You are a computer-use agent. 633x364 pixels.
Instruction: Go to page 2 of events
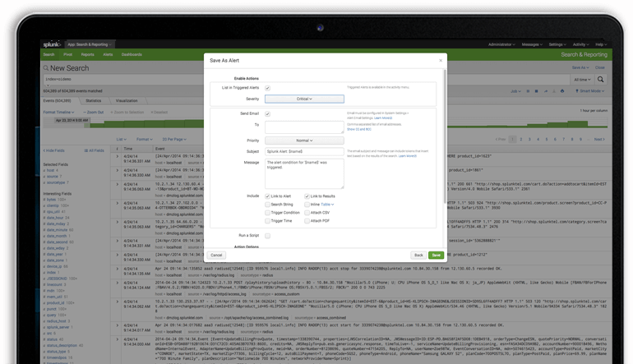coord(520,139)
